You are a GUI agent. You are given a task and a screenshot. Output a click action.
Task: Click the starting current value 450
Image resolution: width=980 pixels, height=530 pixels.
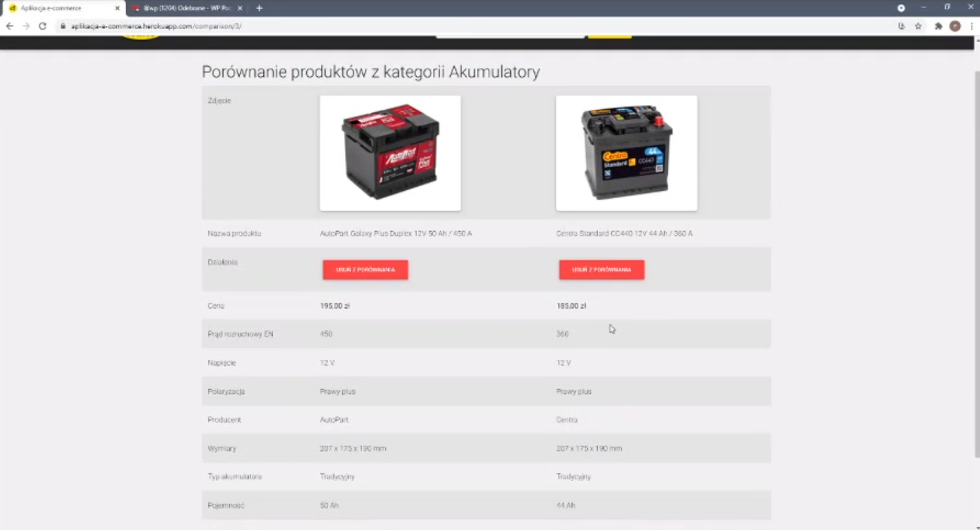(x=326, y=334)
